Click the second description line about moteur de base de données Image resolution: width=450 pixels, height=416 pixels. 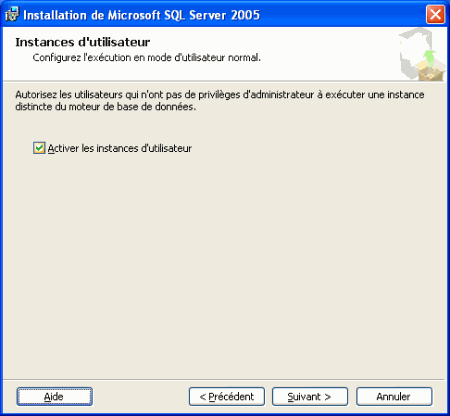(106, 107)
